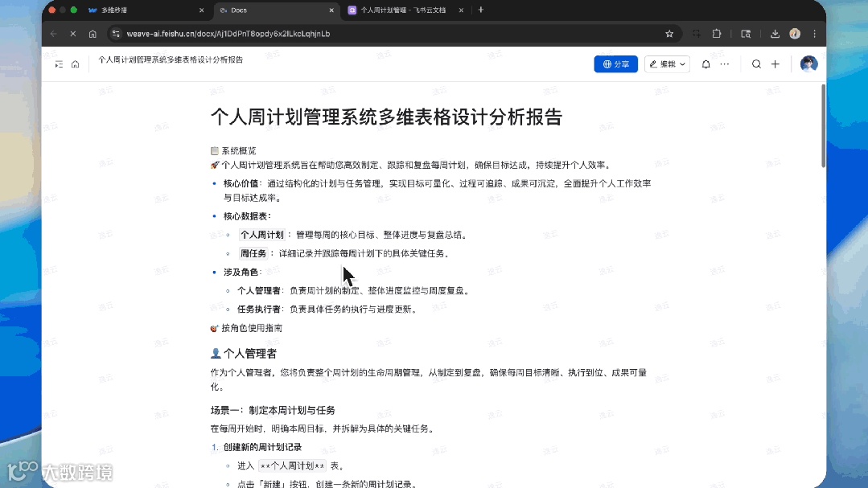Open more options ellipsis in doc header
This screenshot has height=488, width=868.
[725, 64]
